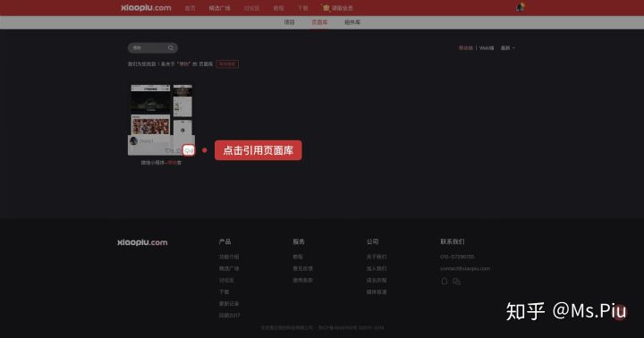Click the gift icon in the navigation bar
Viewport: 644px width, 338px height.
(x=326, y=8)
